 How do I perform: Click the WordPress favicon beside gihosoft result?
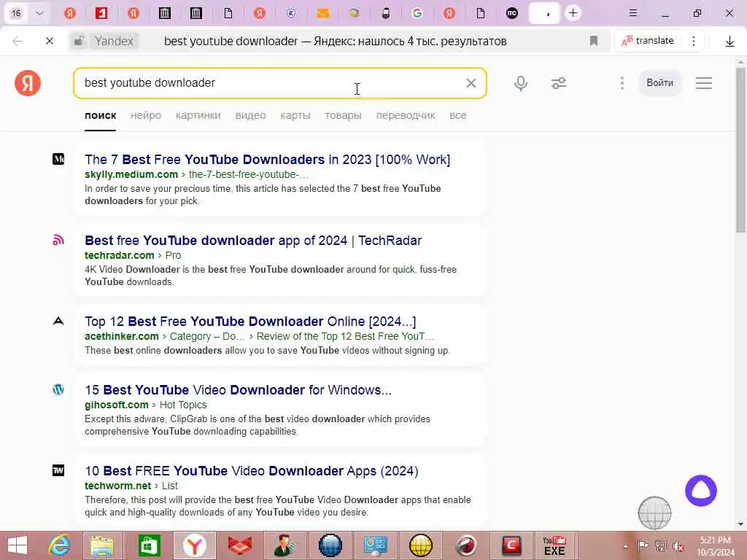click(58, 389)
